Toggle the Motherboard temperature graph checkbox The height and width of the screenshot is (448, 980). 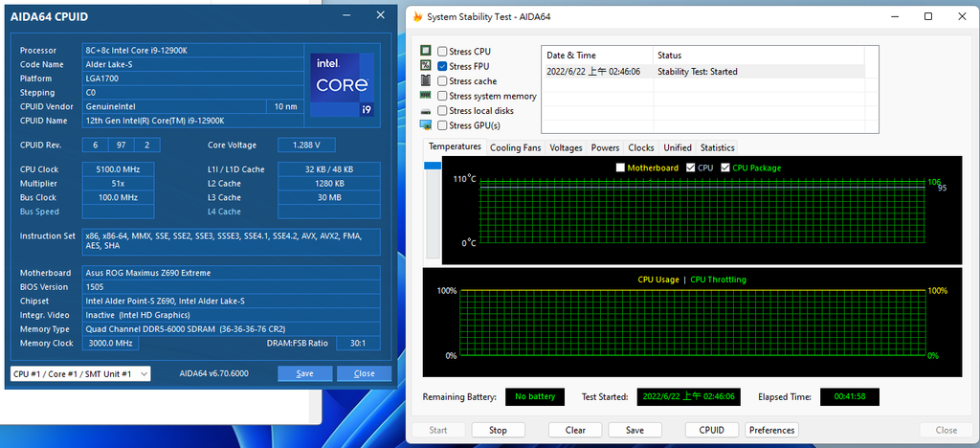620,168
